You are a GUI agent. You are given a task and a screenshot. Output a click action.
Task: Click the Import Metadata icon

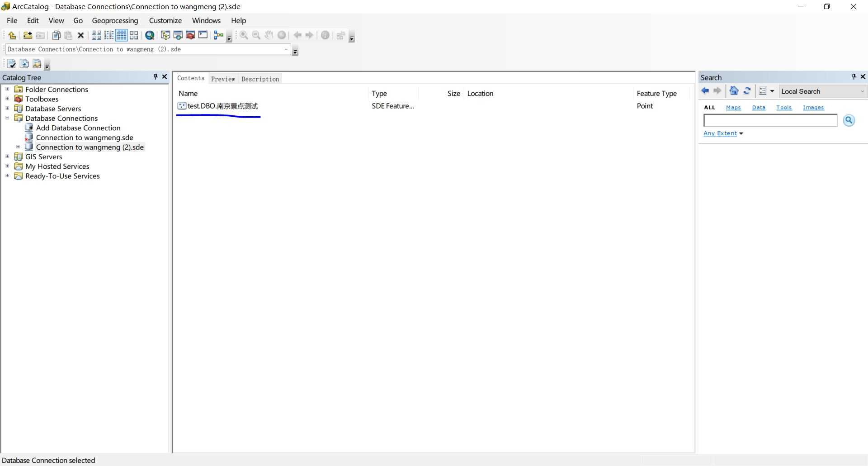click(x=24, y=64)
